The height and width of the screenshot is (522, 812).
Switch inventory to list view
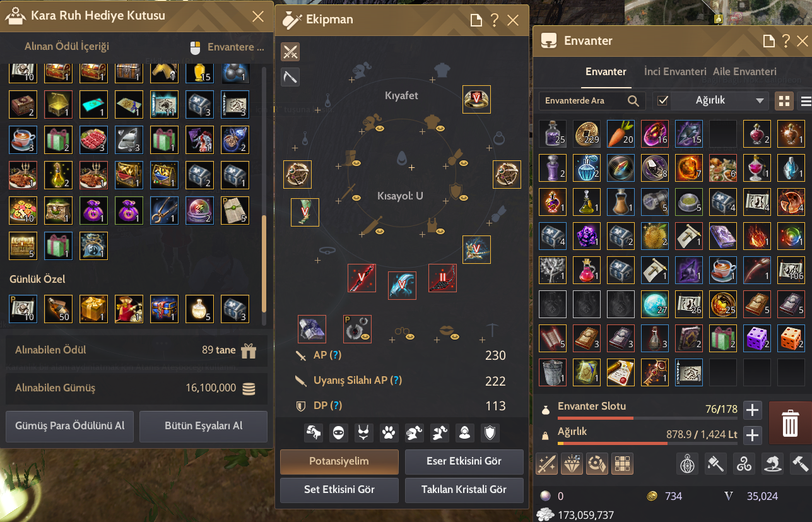tap(805, 100)
